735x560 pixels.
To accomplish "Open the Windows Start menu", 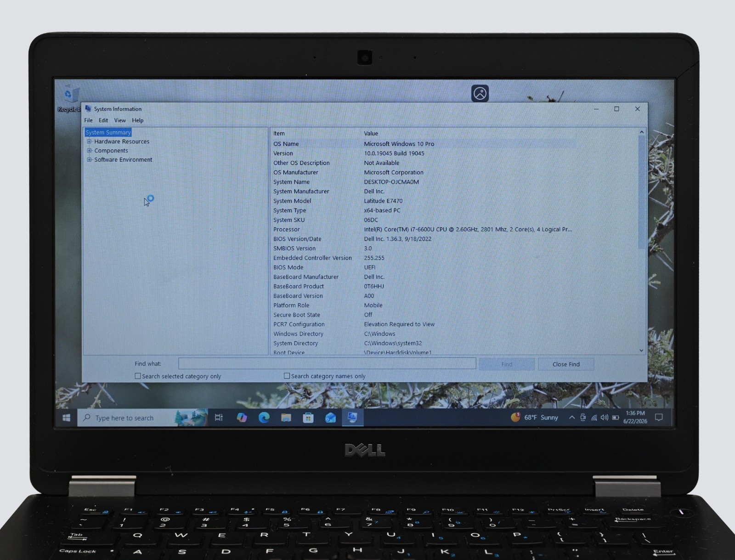I will coord(66,418).
